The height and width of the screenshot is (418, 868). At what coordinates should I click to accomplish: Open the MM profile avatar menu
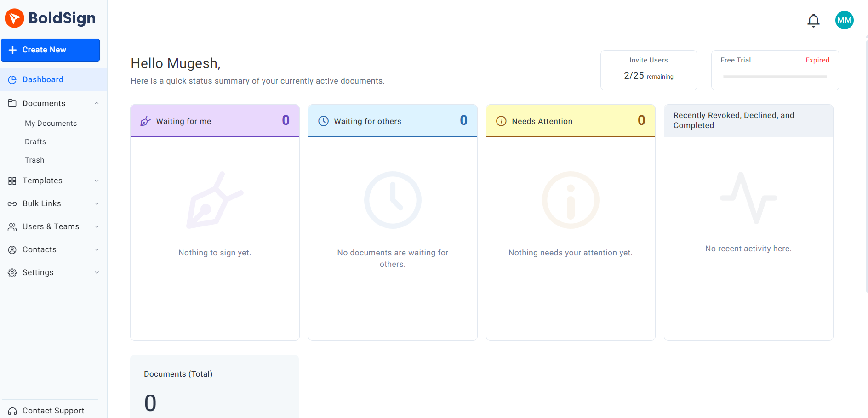pos(844,20)
